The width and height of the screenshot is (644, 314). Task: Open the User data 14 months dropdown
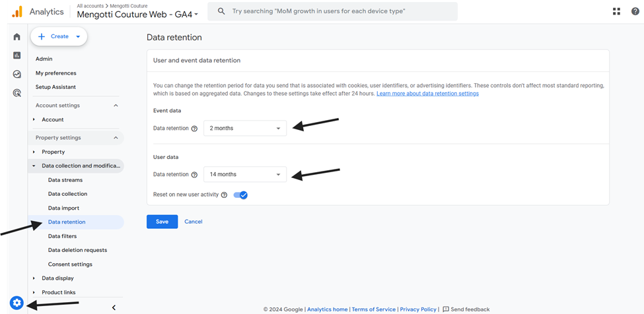point(245,174)
